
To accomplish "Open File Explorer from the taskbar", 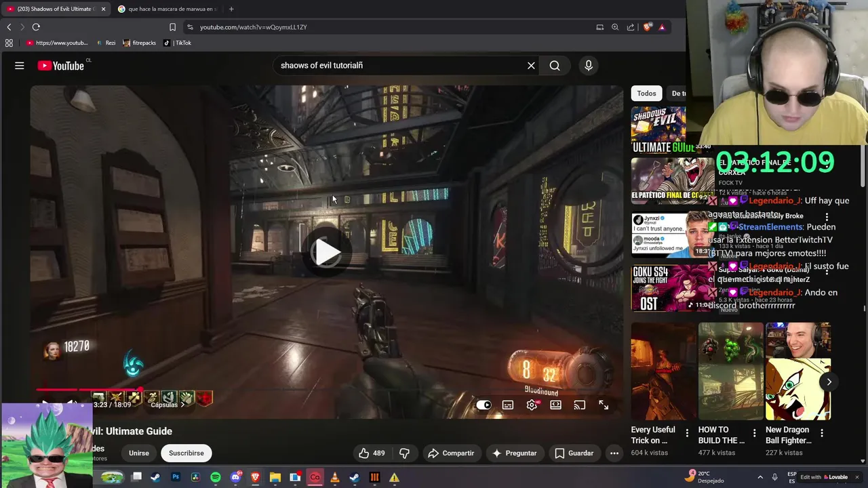I will [275, 477].
